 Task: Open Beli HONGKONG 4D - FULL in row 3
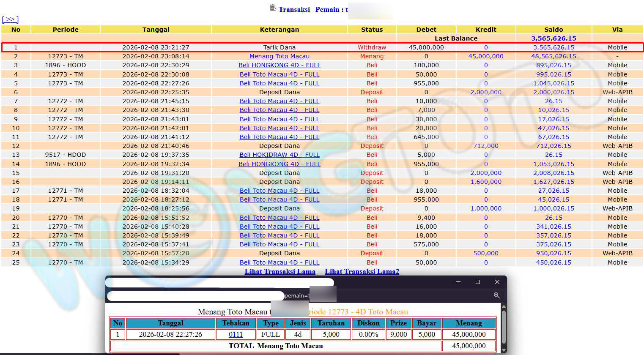click(279, 65)
